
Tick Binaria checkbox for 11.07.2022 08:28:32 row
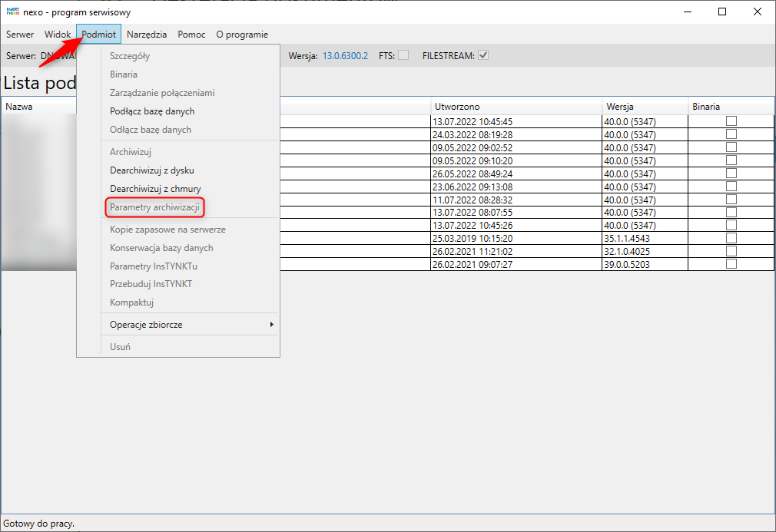[x=731, y=200]
